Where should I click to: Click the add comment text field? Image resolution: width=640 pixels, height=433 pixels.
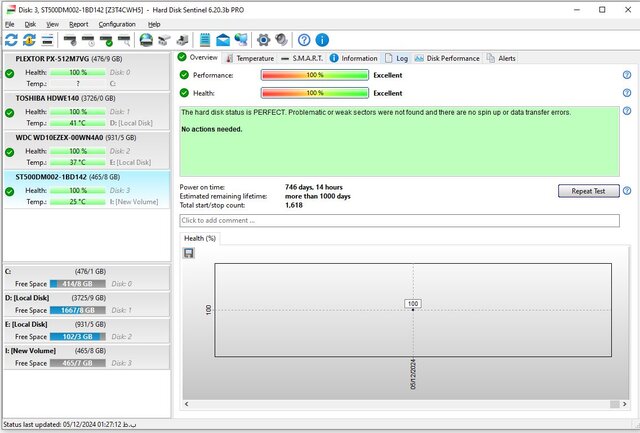399,220
